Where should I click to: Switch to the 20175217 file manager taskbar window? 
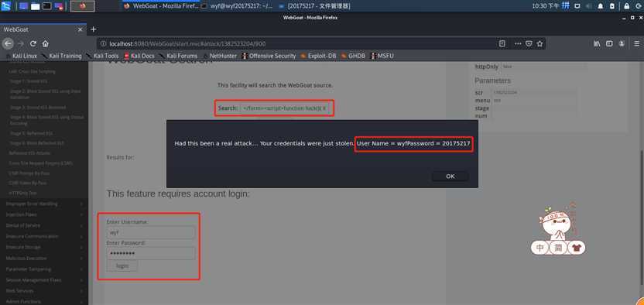[x=314, y=6]
